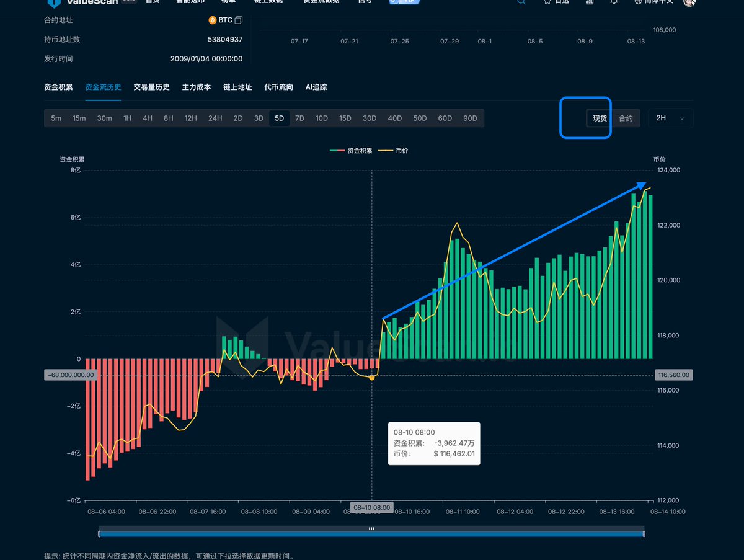Toggle to 合约 futures data
Screen dimensions: 744x560
tap(626, 118)
